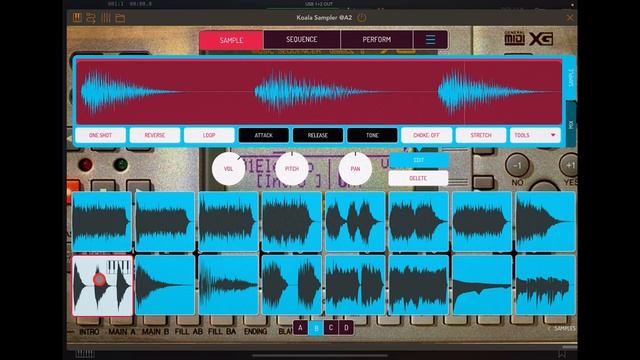Viewport: 640px width, 360px height.
Task: Toggle ONE SHOT playback mode
Action: coord(100,135)
